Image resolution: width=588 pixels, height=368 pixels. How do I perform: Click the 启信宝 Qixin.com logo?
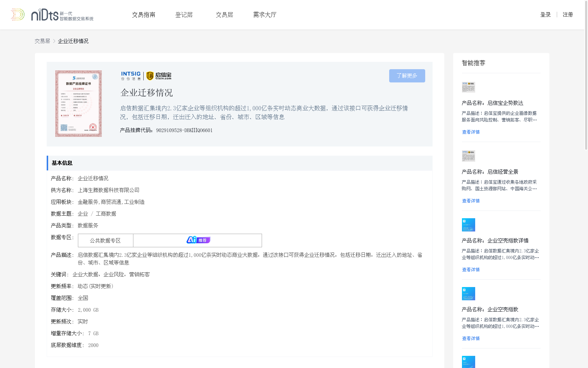click(159, 76)
